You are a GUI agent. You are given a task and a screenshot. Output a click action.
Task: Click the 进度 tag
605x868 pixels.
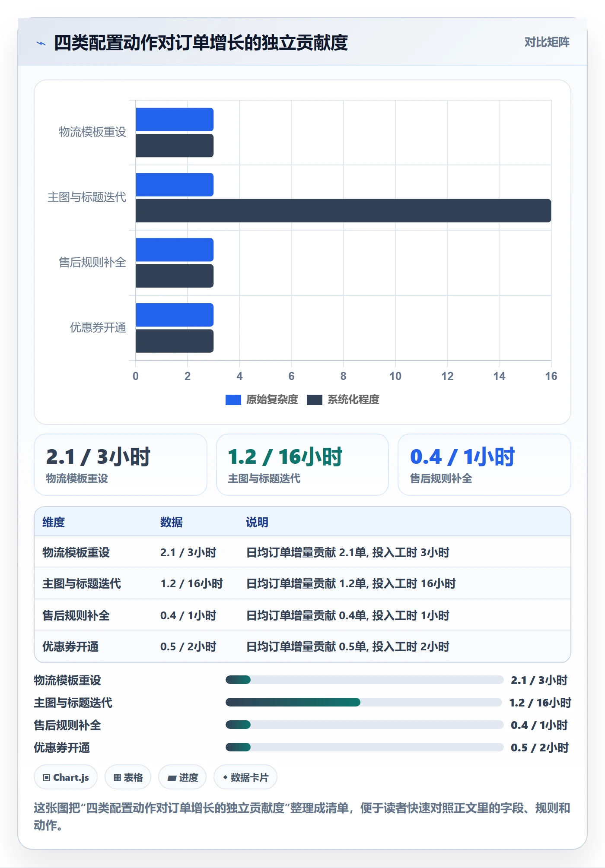tap(182, 777)
